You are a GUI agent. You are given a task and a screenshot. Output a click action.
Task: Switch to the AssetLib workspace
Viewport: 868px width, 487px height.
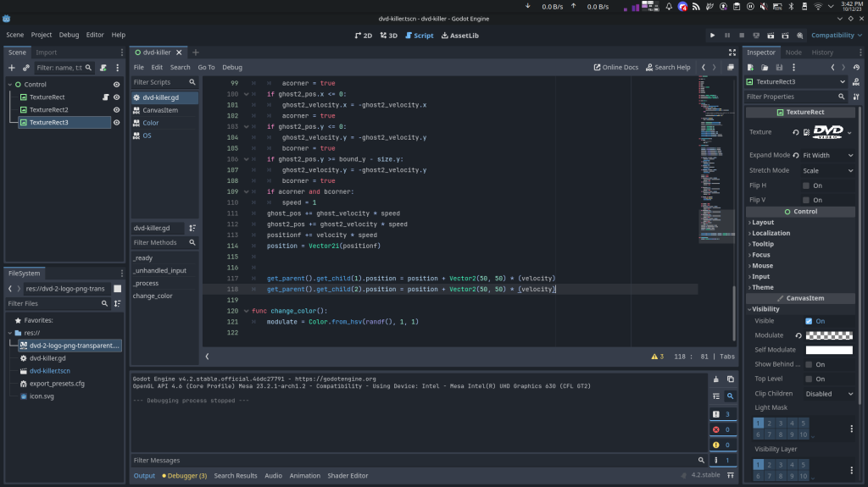click(459, 36)
